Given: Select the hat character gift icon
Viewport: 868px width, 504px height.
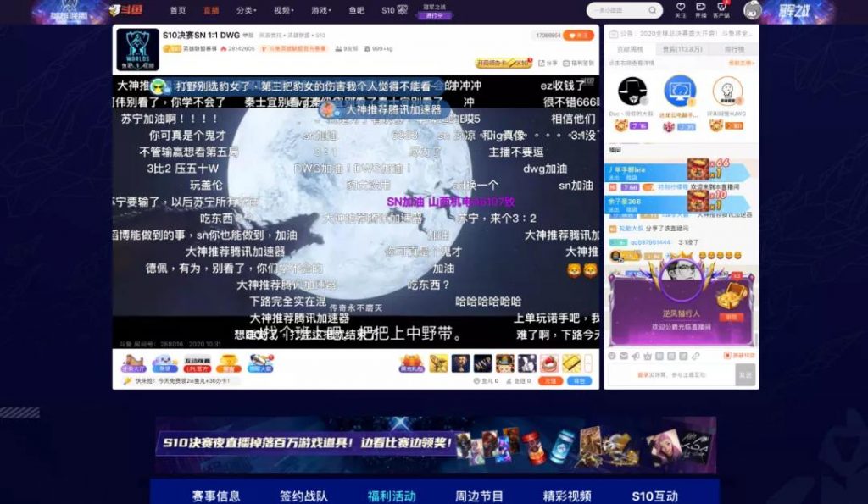Looking at the screenshot, I should [505, 363].
